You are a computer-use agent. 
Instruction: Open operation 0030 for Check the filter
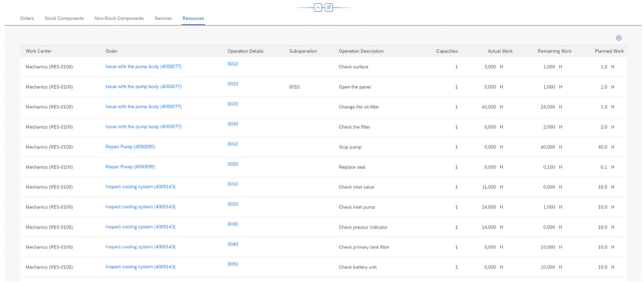(233, 124)
